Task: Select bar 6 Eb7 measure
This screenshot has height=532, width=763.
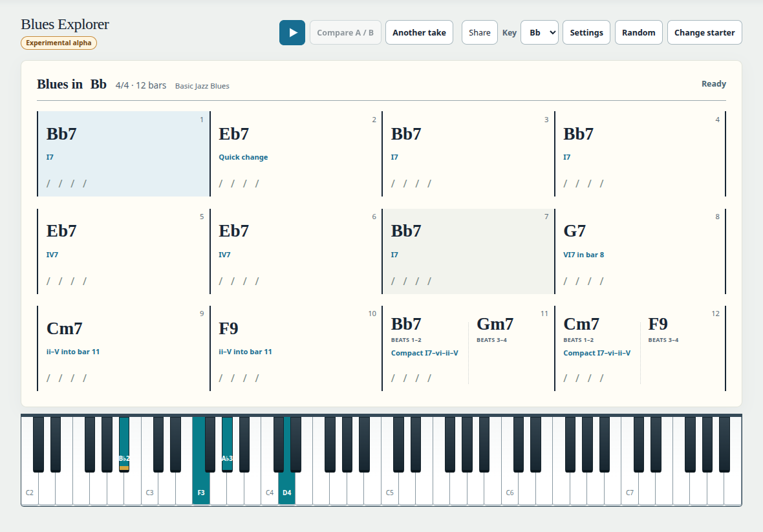Action: 296,251
